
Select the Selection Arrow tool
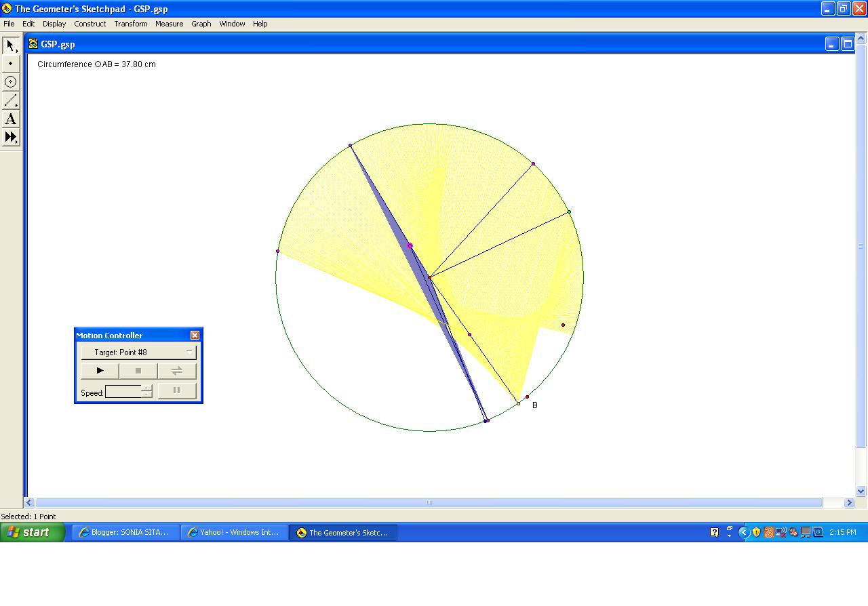pos(10,45)
